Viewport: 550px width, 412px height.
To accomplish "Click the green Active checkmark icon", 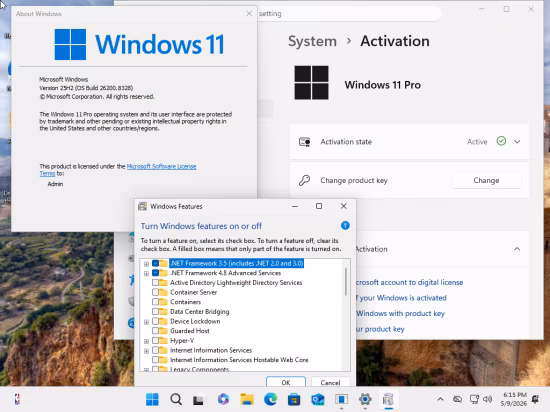I will tap(501, 141).
